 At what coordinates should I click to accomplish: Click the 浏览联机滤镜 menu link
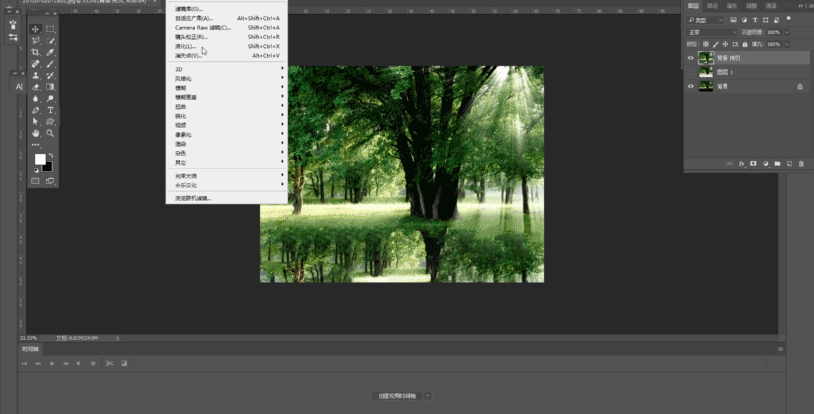[193, 198]
